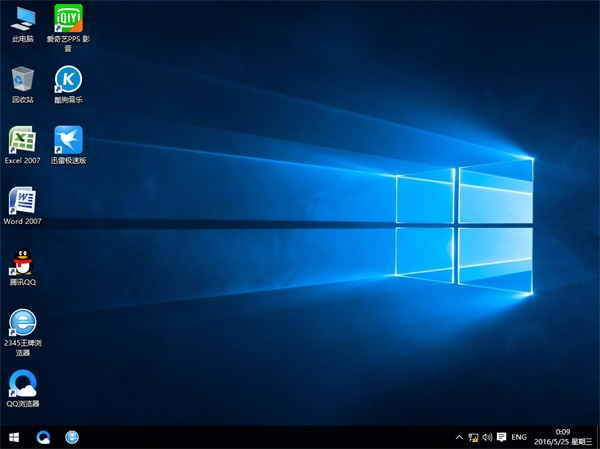Switch input language via ENG indicator
The height and width of the screenshot is (449, 600).
[x=519, y=437]
